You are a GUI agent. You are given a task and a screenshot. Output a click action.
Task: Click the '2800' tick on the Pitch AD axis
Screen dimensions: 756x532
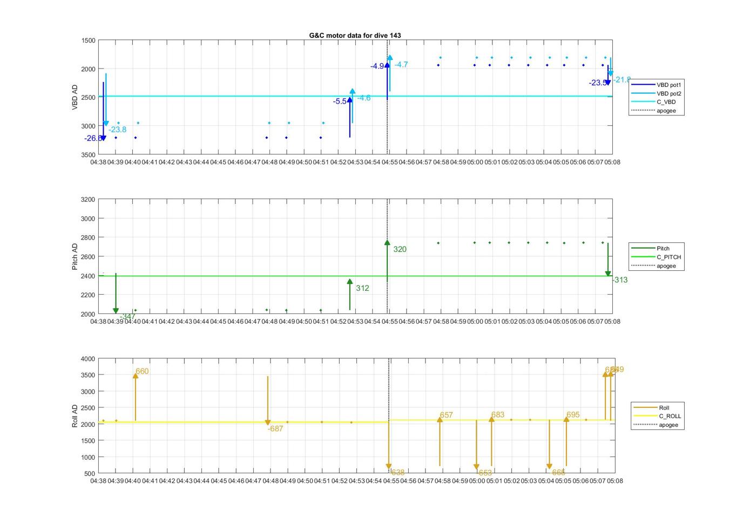89,237
